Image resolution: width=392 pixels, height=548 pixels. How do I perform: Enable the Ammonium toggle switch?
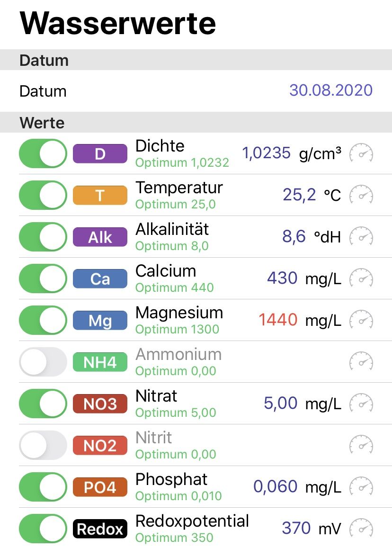(43, 362)
